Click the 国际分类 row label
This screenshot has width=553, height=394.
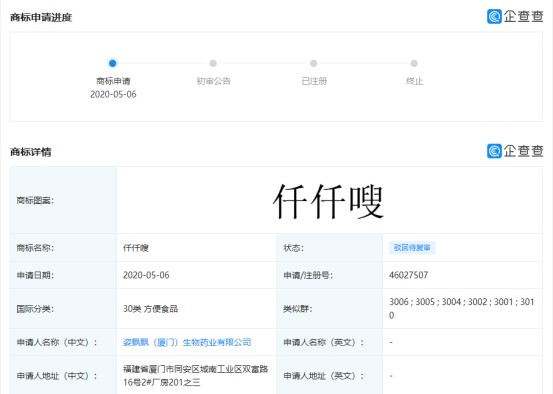35,309
